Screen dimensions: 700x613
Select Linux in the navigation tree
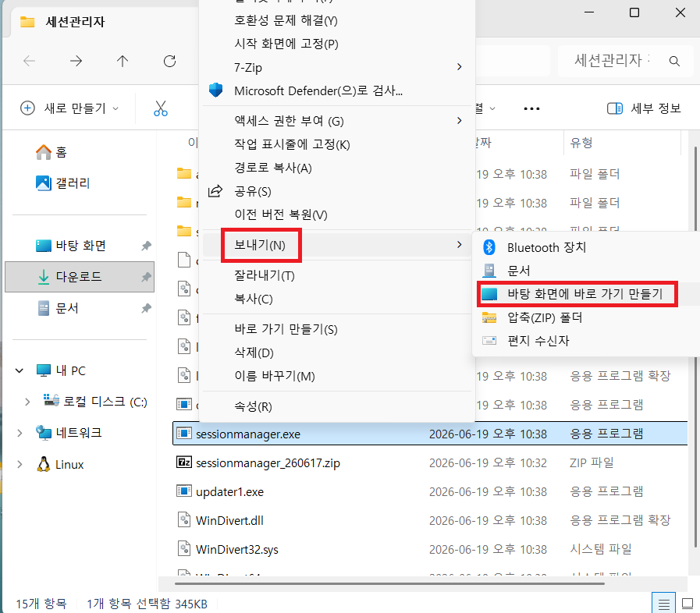pyautogui.click(x=60, y=465)
